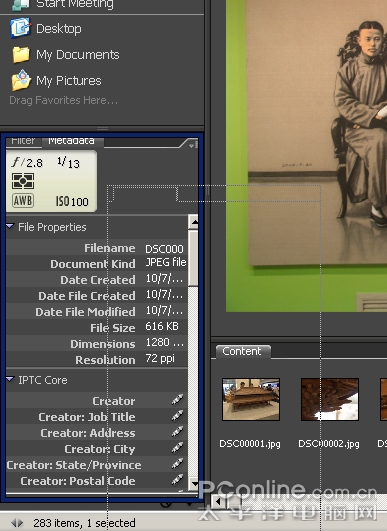Click the DSC00002.jpg file name
This screenshot has height=531, width=387.
[x=329, y=444]
